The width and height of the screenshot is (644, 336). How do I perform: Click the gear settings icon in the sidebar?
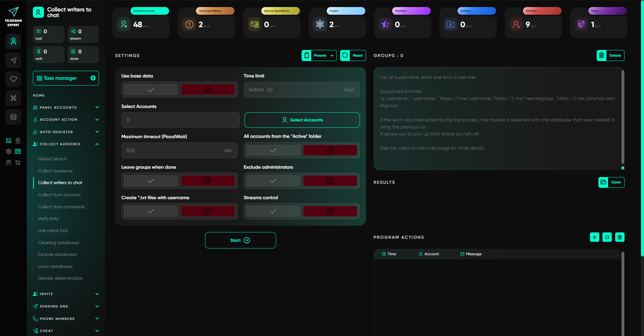click(8, 152)
